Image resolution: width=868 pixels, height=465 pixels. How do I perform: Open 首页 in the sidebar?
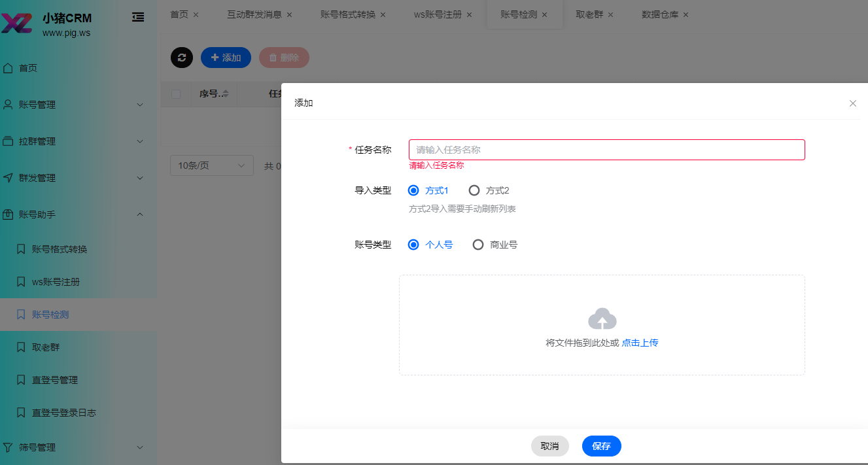point(78,68)
